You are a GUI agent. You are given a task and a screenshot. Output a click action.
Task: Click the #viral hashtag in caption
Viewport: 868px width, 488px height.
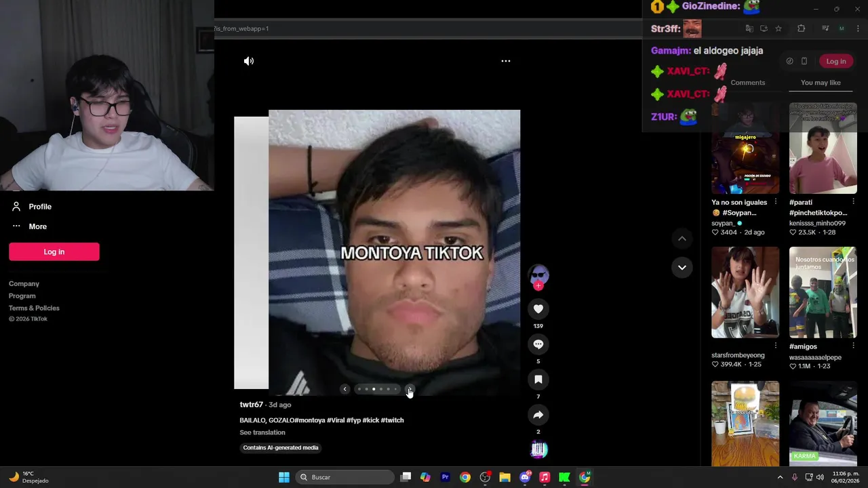pyautogui.click(x=336, y=420)
